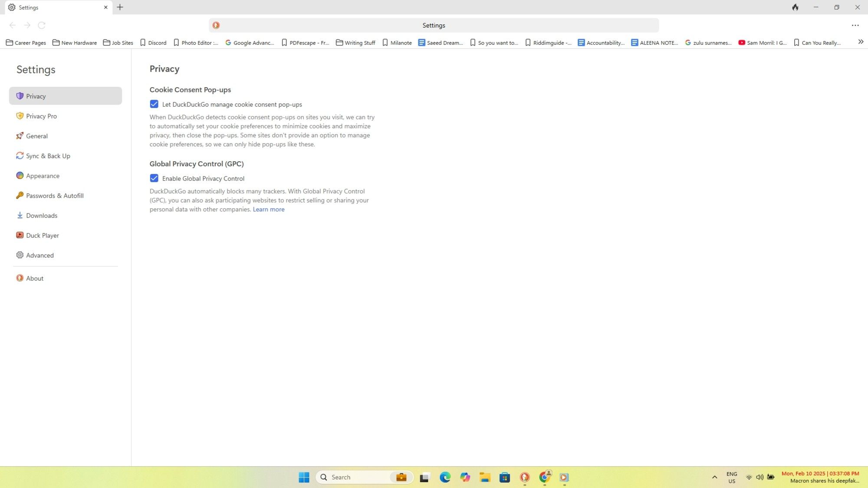Open Sync & Back Up settings
Image resolution: width=868 pixels, height=488 pixels.
(x=48, y=156)
